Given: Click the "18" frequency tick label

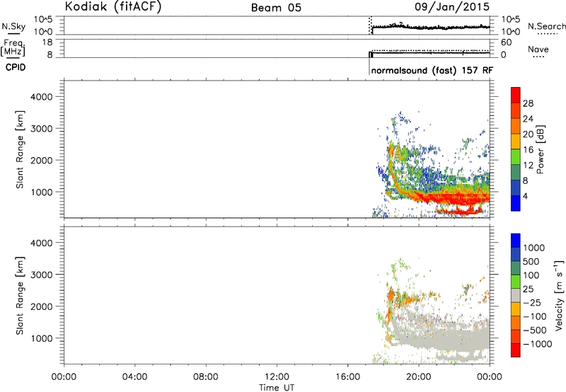Looking at the screenshot, I should coord(47,42).
